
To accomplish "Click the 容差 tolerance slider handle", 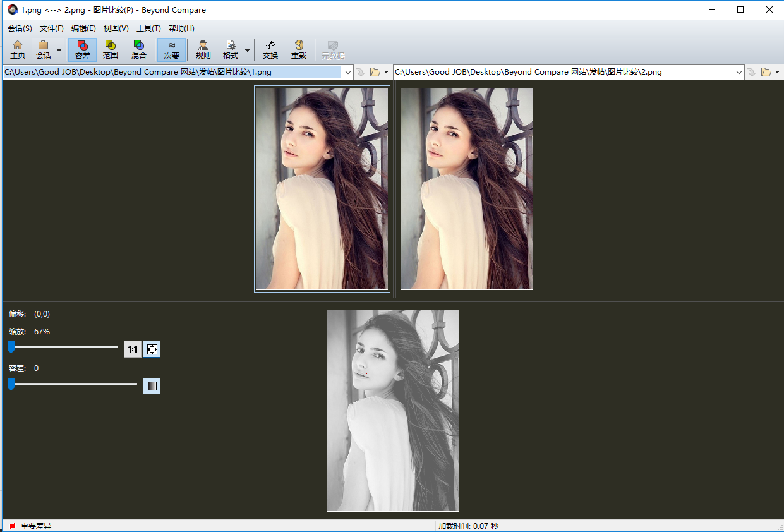I will (11, 384).
